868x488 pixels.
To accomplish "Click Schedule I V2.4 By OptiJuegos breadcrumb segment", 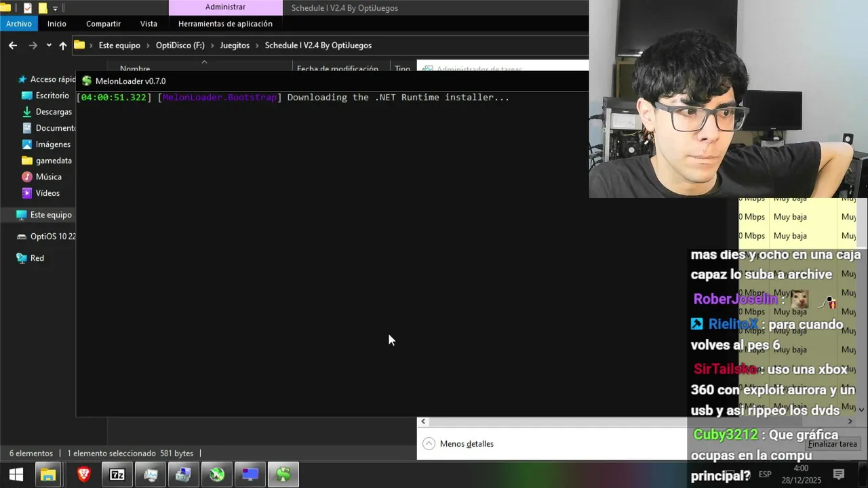I will tap(318, 45).
